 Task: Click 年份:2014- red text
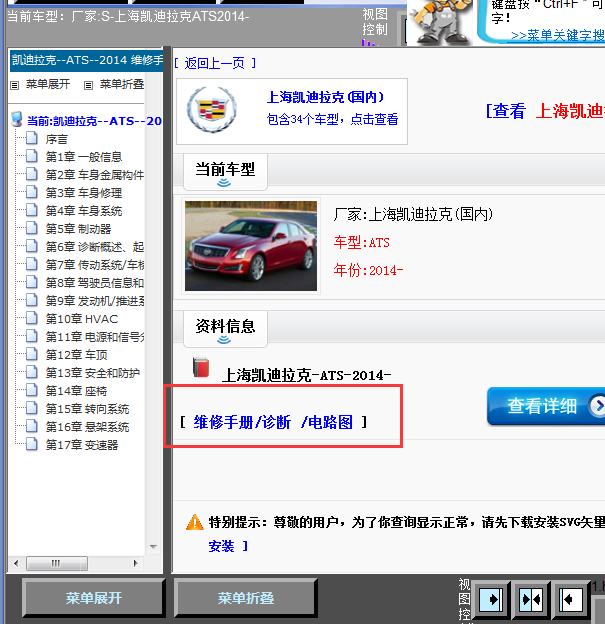click(x=368, y=270)
